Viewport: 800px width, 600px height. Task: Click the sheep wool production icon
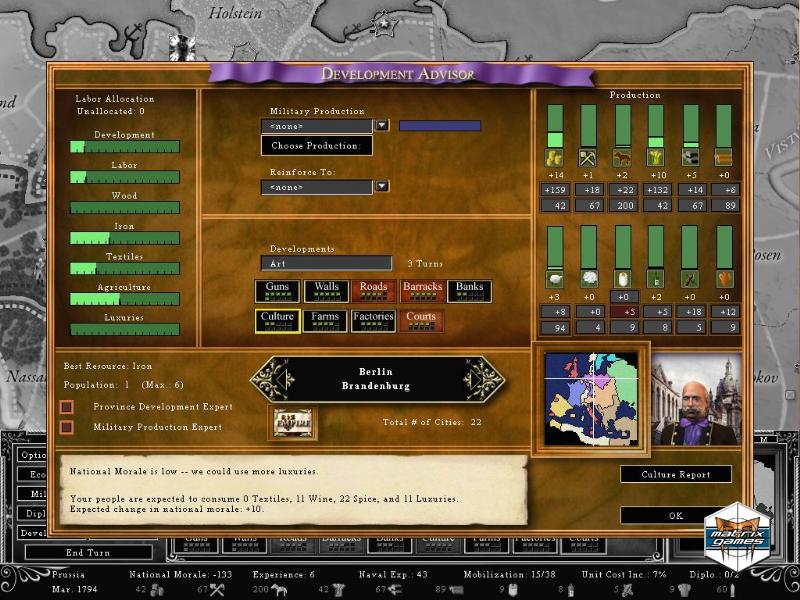555,279
